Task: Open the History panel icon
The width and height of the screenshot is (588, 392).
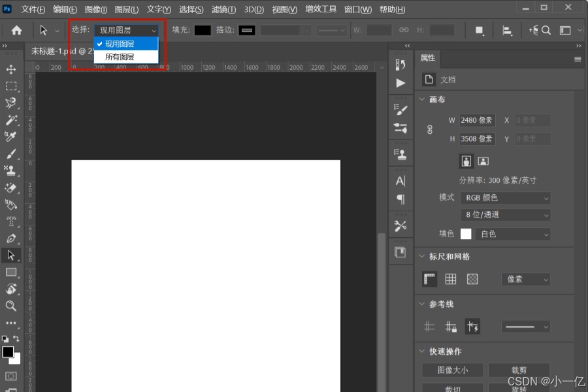Action: 400,65
